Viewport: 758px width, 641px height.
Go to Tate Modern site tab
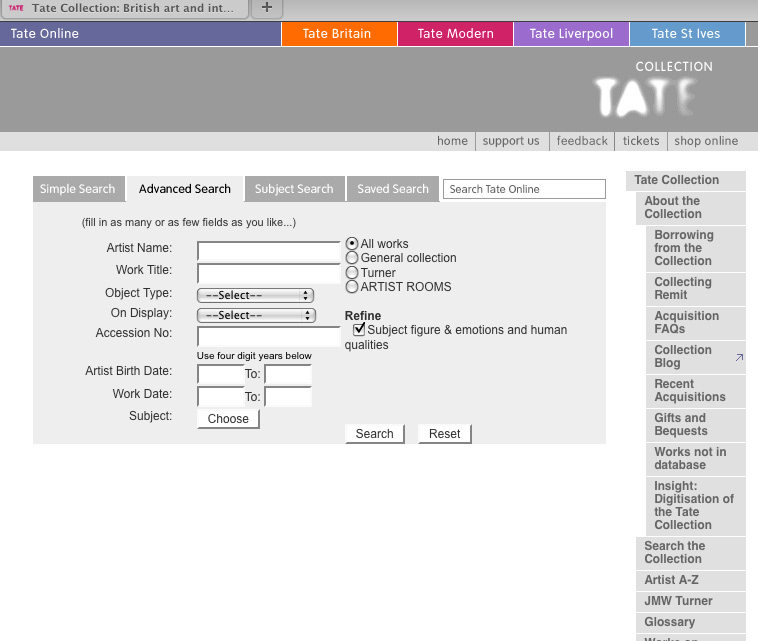pos(455,34)
